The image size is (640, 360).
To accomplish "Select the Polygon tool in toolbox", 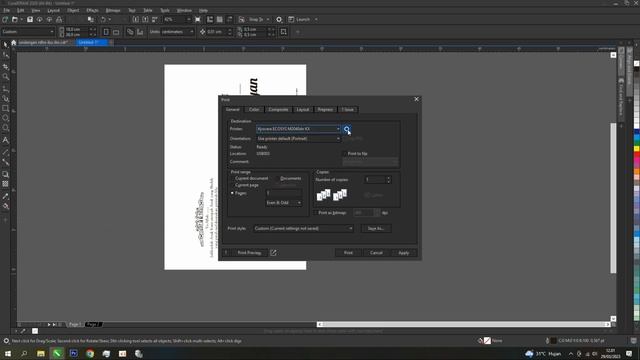I will click(5, 128).
